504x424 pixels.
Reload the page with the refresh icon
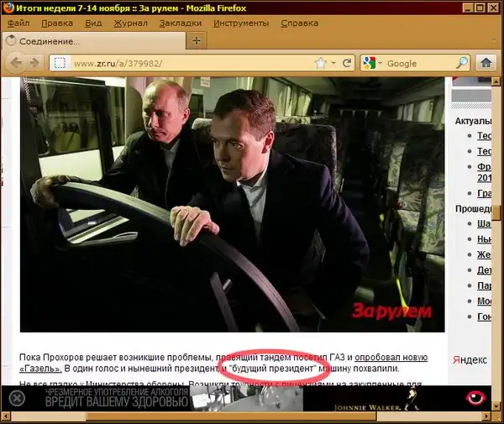pos(344,63)
